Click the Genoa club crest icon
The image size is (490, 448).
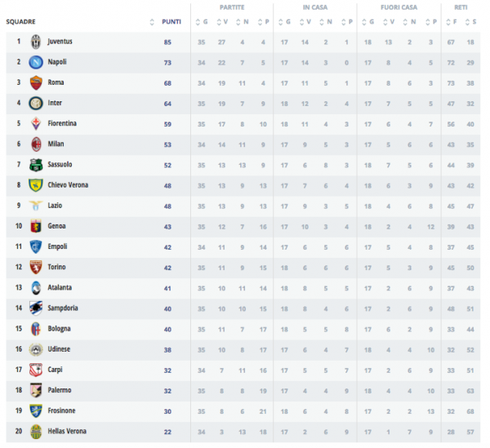[x=36, y=226]
